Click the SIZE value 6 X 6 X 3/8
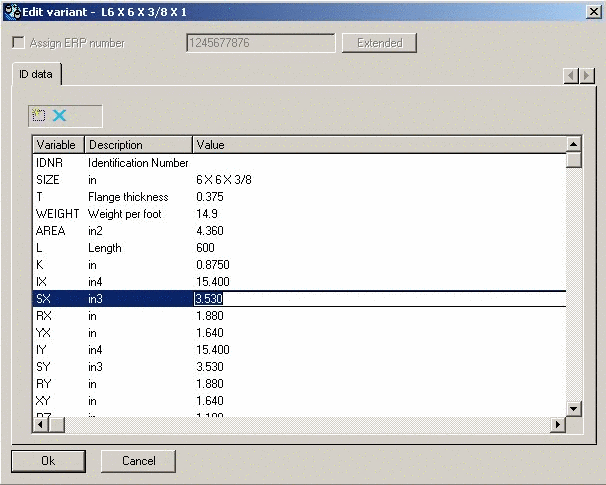Viewport: 606px width, 485px height. point(224,180)
